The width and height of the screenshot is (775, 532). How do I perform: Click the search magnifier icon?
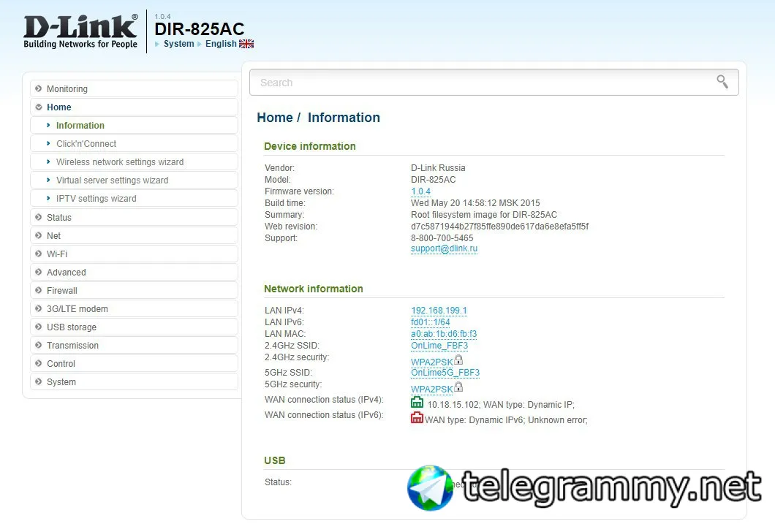(x=722, y=82)
